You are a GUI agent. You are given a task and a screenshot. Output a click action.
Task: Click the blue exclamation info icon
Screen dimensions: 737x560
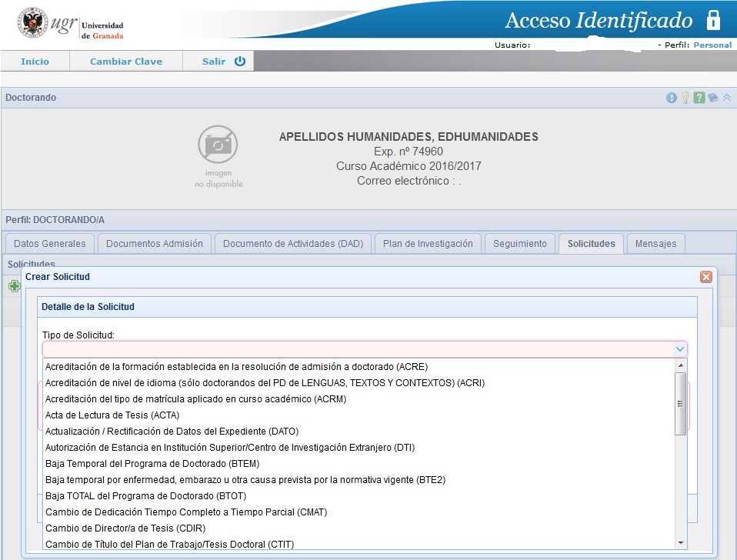pos(672,98)
